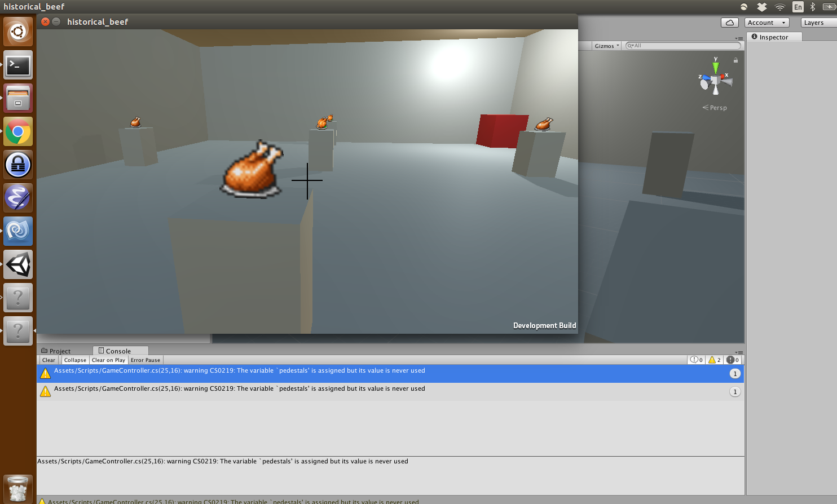Click the Wi-Fi status icon
Viewport: 837px width, 504px height.
point(779,7)
